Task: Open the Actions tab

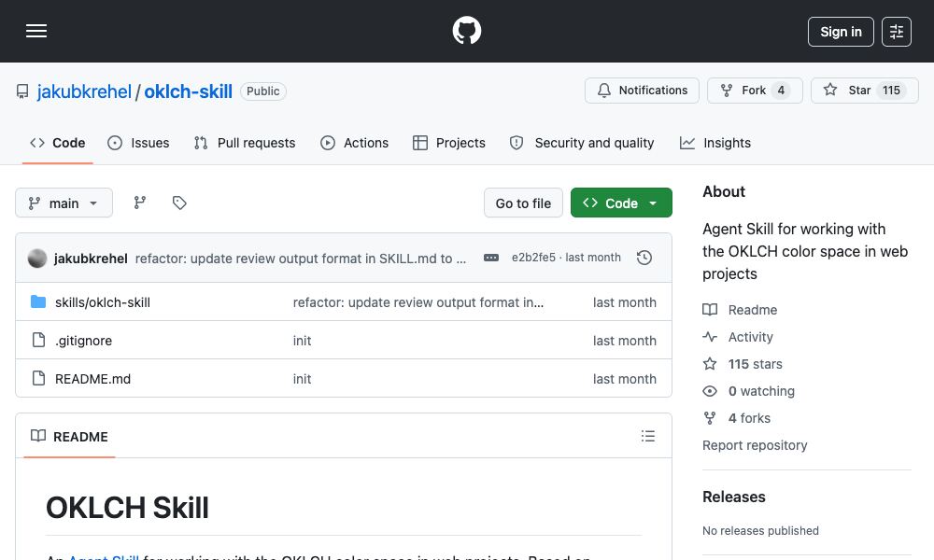Action: coord(354,143)
